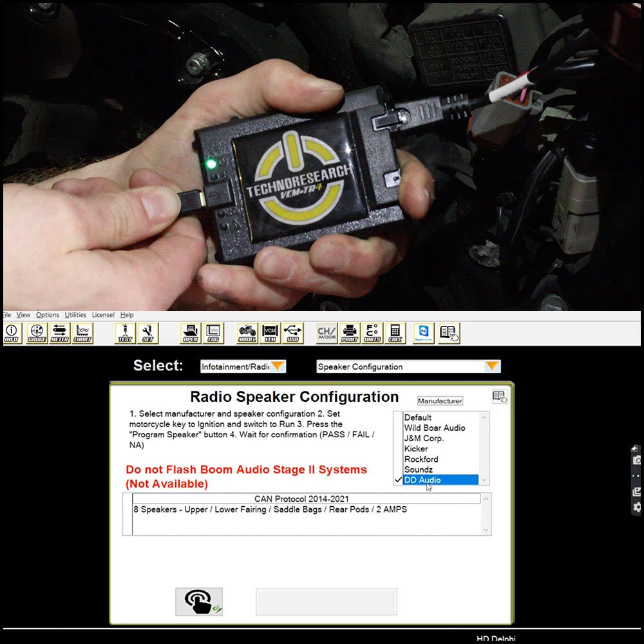Select Soundz manufacturer
The width and height of the screenshot is (644, 644).
(x=440, y=469)
